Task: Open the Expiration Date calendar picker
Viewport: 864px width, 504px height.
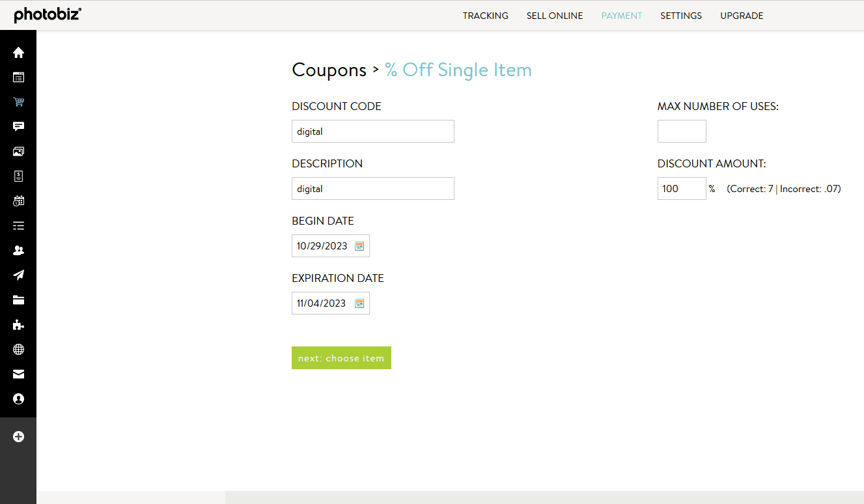Action: 359,303
